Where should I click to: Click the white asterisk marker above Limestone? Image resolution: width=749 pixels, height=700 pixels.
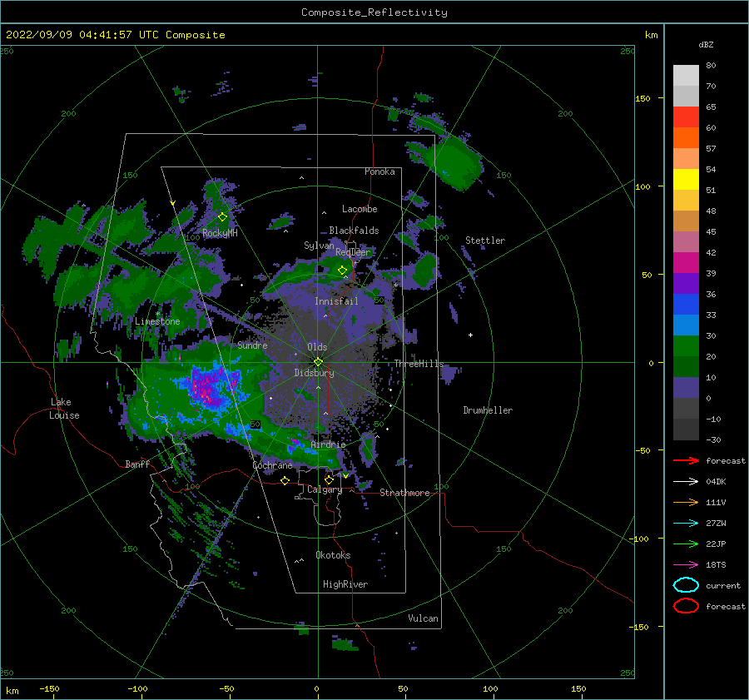click(157, 314)
